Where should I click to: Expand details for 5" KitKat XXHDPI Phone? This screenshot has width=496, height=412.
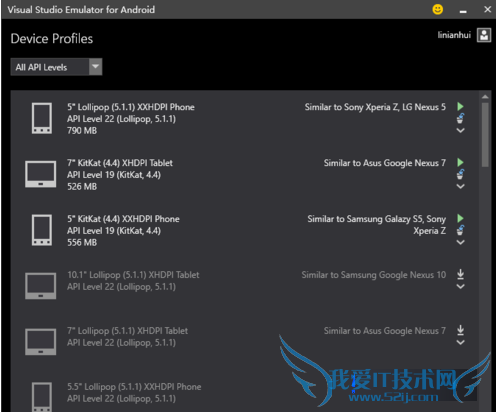460,242
